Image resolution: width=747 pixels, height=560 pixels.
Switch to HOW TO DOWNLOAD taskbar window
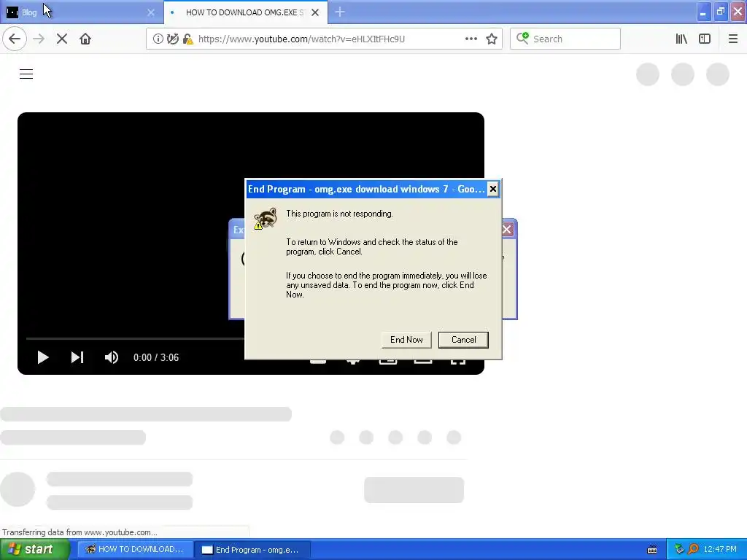click(x=135, y=550)
